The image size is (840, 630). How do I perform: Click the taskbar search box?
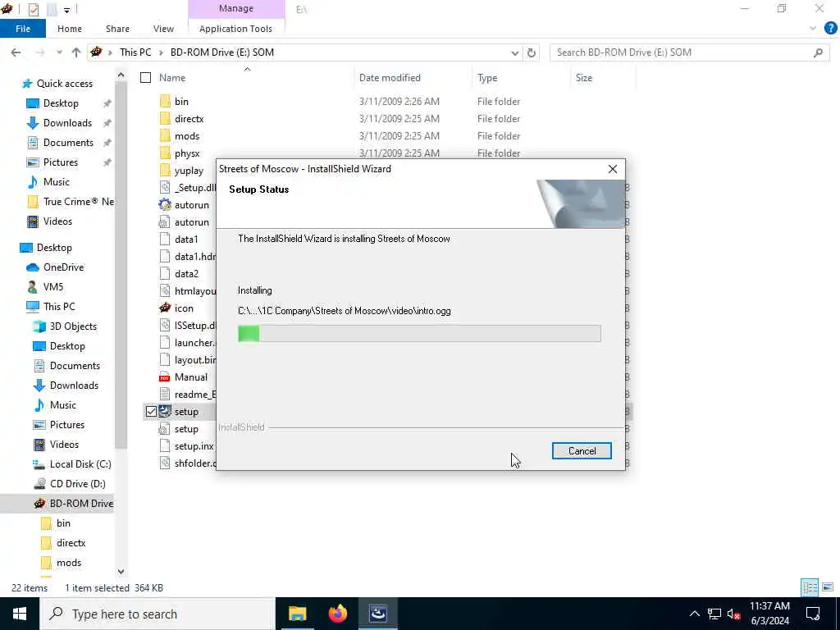[157, 614]
